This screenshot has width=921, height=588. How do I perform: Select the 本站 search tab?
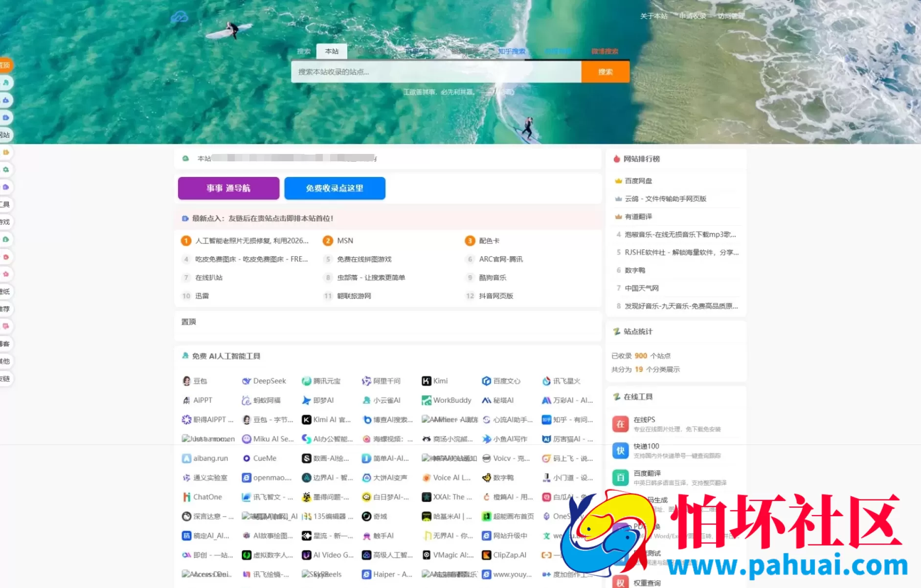point(332,51)
